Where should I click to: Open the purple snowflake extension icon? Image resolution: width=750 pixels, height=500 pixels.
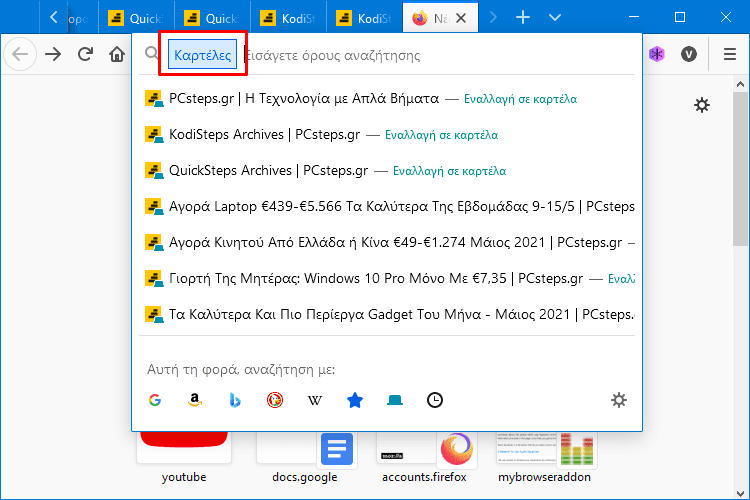point(657,54)
